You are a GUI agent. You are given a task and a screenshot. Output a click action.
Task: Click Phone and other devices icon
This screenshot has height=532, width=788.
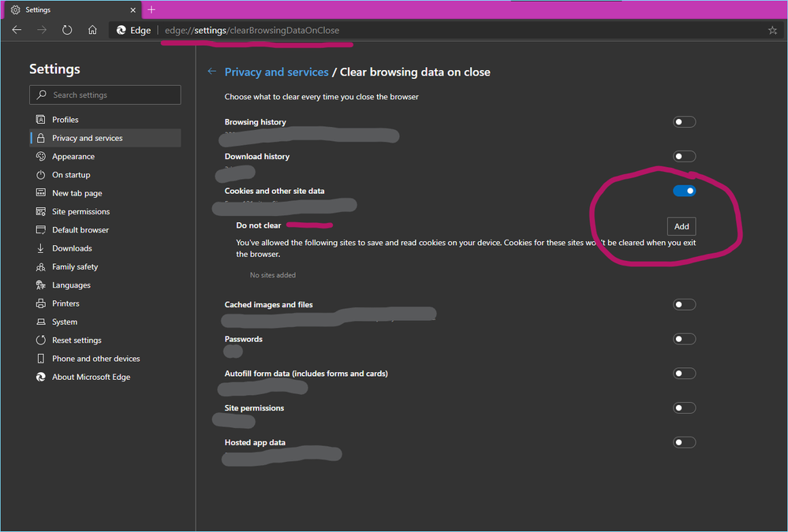(41, 359)
